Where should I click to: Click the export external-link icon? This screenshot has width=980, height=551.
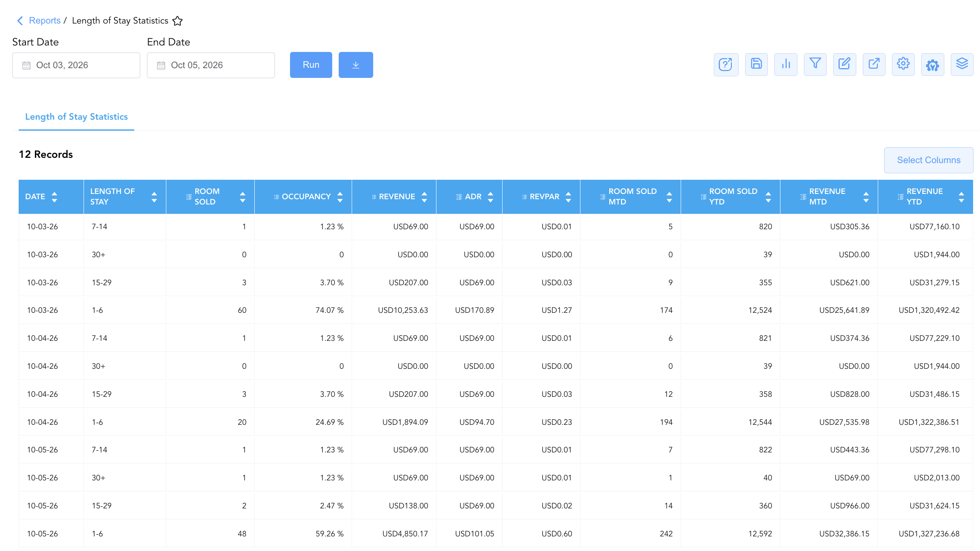click(874, 65)
